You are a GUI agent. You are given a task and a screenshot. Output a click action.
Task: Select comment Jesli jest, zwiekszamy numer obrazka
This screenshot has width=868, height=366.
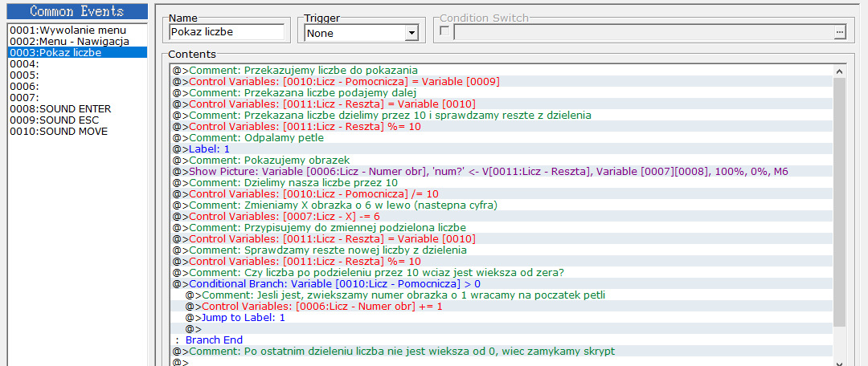click(x=501, y=295)
